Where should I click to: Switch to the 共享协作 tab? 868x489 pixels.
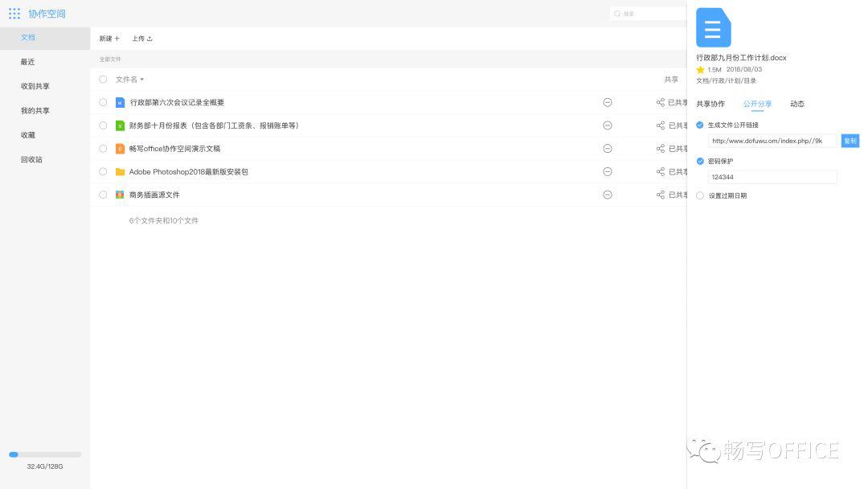click(x=710, y=104)
